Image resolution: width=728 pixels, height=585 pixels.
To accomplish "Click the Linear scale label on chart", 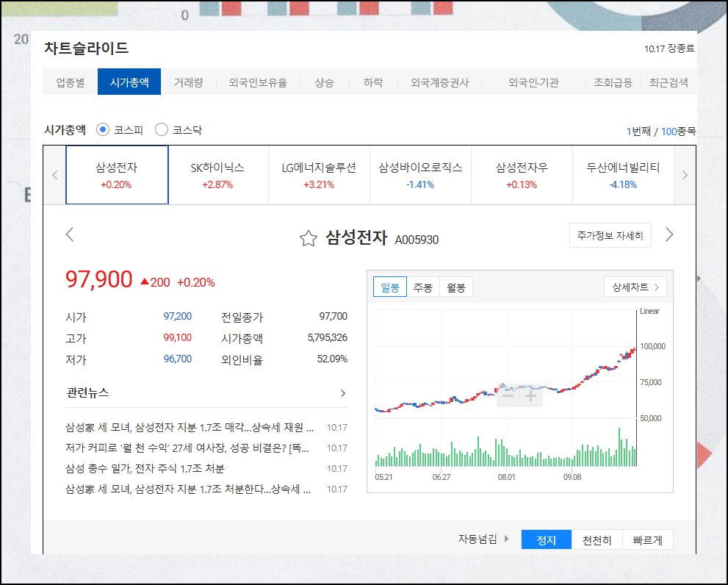I will coord(649,312).
